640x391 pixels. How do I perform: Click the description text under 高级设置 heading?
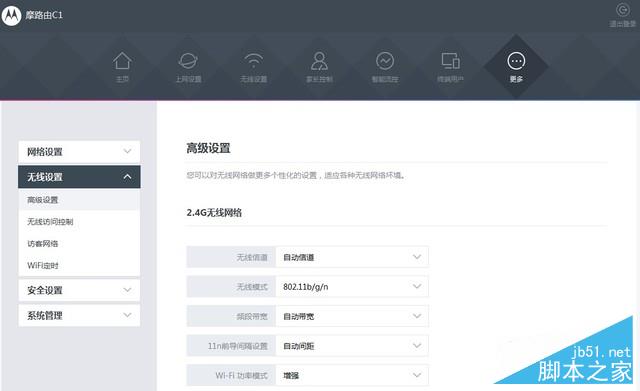(296, 176)
